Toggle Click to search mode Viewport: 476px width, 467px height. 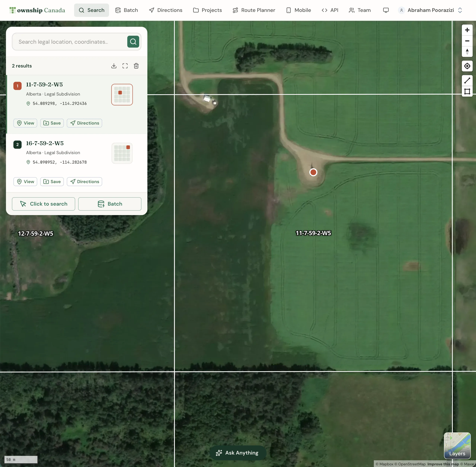44,204
